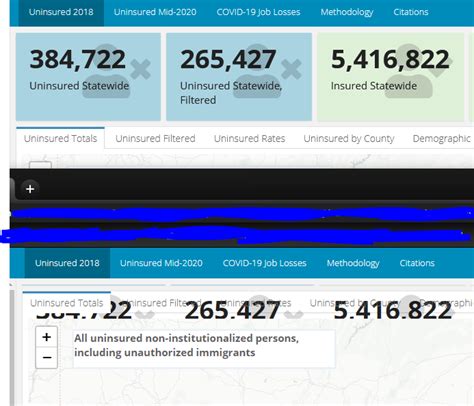
Task: Zoom out on the map
Action: [x=46, y=358]
